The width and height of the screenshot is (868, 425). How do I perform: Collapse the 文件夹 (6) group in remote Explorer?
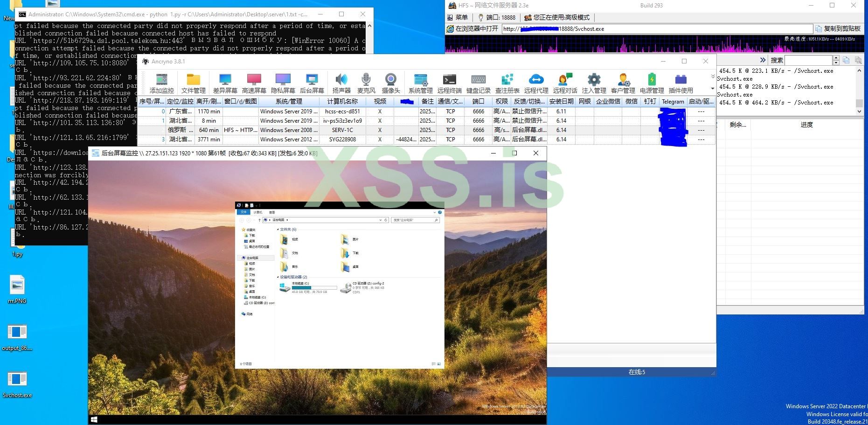(278, 230)
